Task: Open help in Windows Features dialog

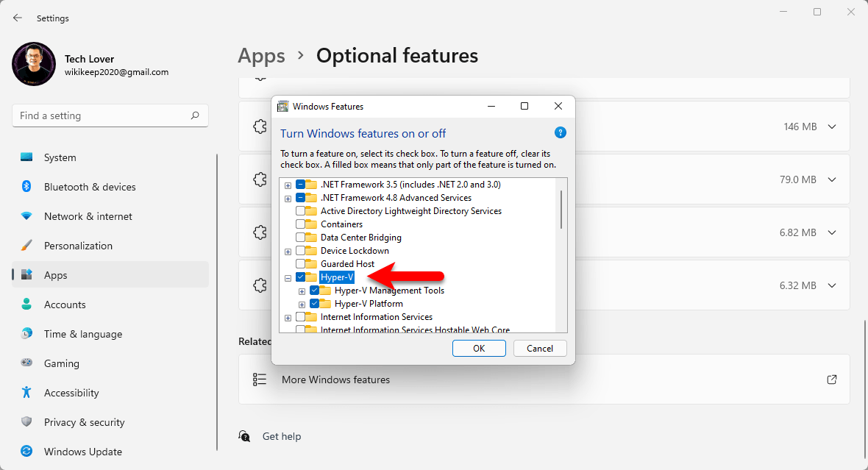Action: tap(561, 133)
